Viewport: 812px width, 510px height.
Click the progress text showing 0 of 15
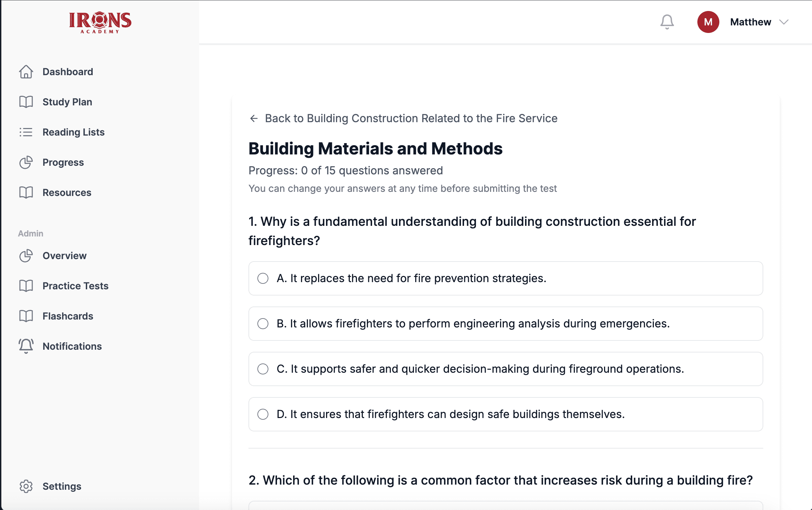[346, 170]
